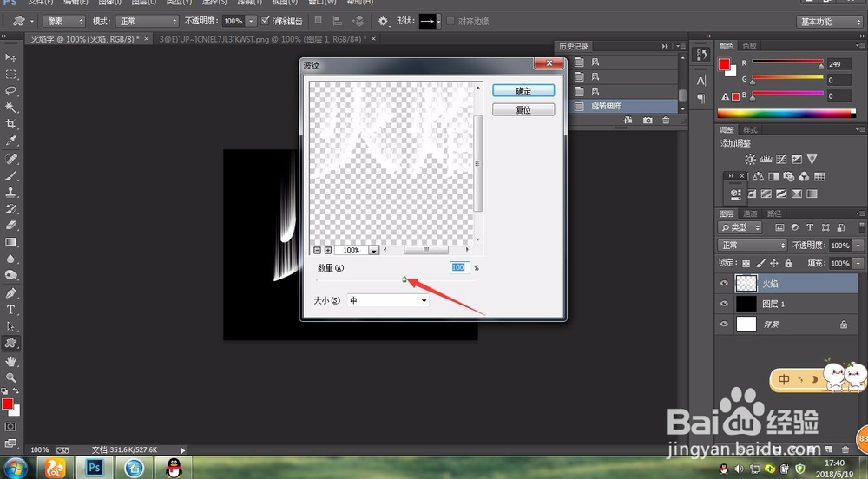This screenshot has height=479, width=868.
Task: Switch to the 样式 styles tab
Action: pyautogui.click(x=750, y=130)
